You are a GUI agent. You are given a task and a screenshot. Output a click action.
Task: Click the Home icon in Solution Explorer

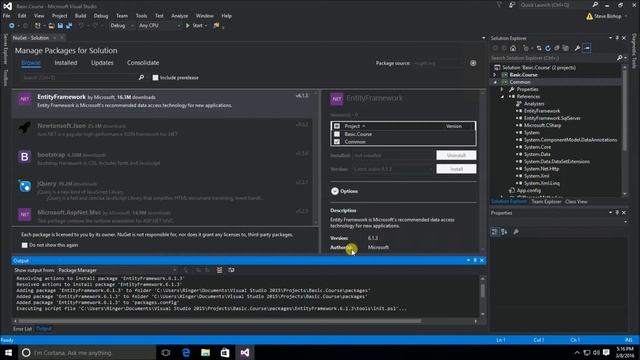pyautogui.click(x=513, y=48)
